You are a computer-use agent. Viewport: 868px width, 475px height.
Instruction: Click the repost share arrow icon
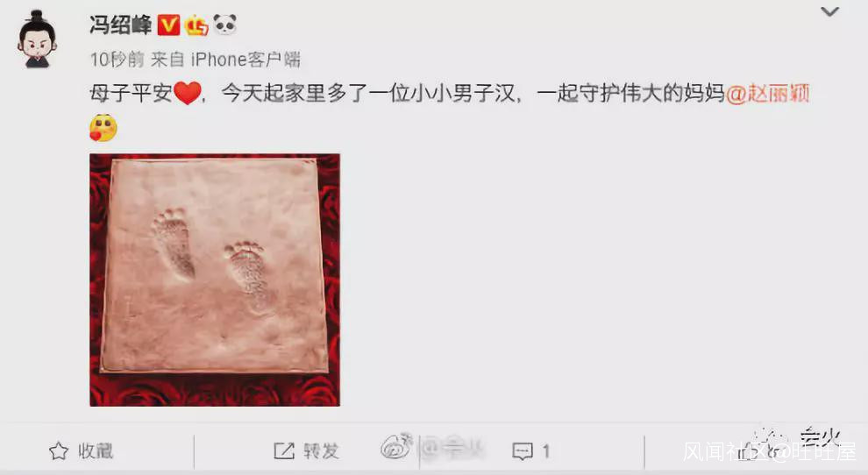pyautogui.click(x=284, y=450)
